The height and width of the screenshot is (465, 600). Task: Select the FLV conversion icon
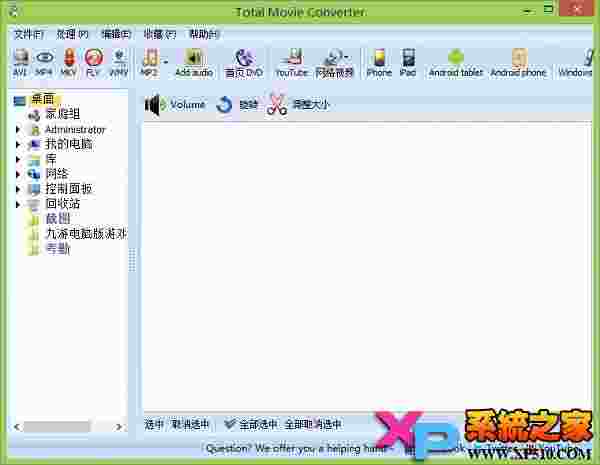pos(94,63)
